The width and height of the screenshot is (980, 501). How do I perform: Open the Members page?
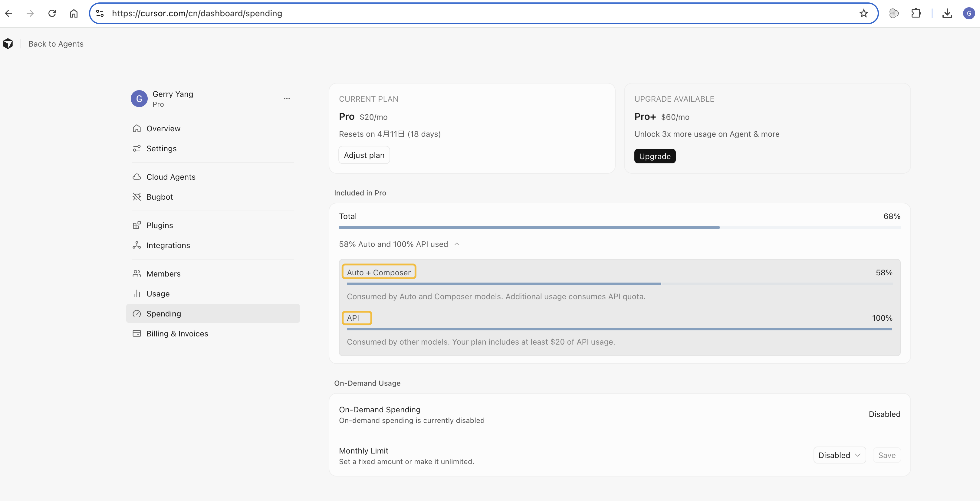(x=164, y=273)
